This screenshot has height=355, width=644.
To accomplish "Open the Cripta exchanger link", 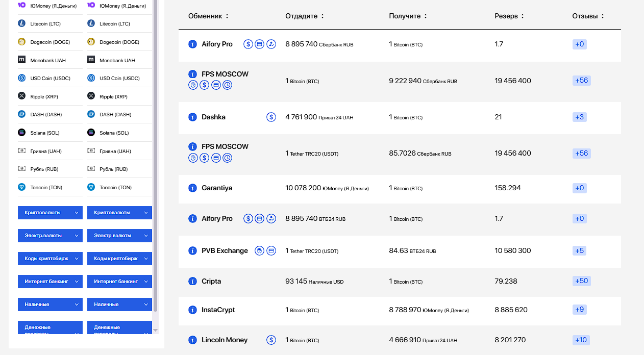I will coord(211,281).
